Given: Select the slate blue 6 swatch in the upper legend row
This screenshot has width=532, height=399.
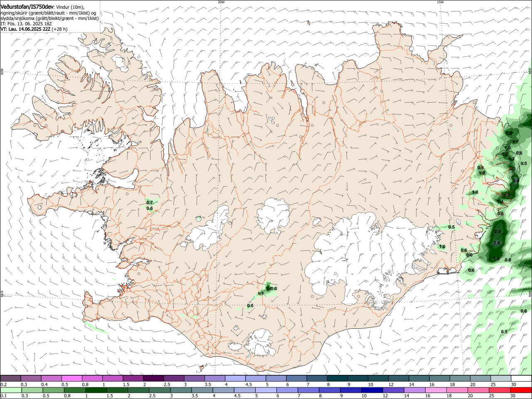Looking at the screenshot, I should click(297, 379).
